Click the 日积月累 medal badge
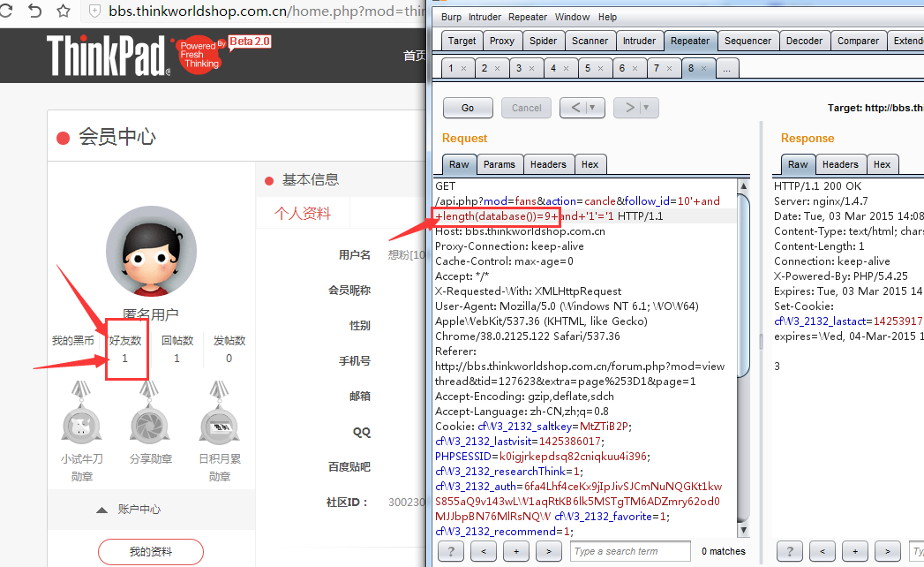924x567 pixels. pyautogui.click(x=219, y=413)
